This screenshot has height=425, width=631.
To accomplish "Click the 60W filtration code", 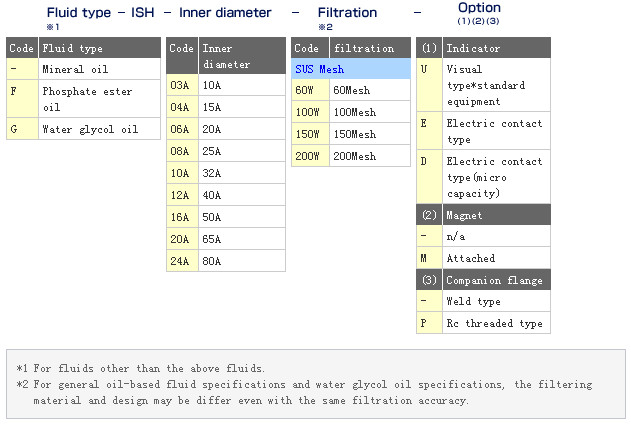I will 304,90.
